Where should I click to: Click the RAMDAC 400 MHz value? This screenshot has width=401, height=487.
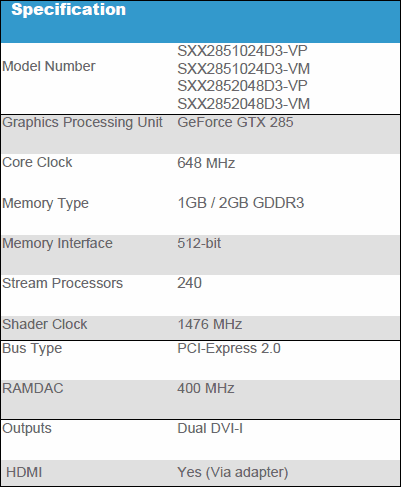tap(206, 388)
